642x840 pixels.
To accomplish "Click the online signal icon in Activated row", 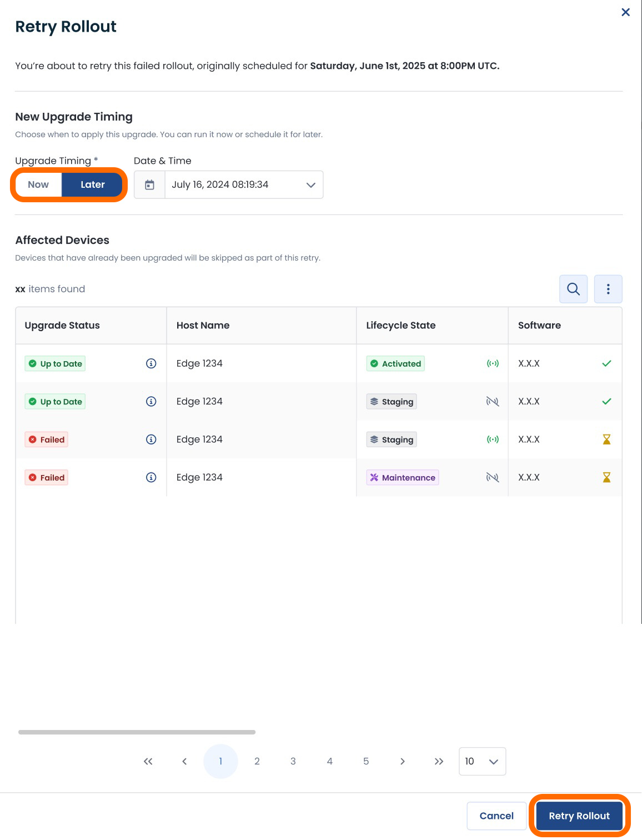I will [493, 363].
